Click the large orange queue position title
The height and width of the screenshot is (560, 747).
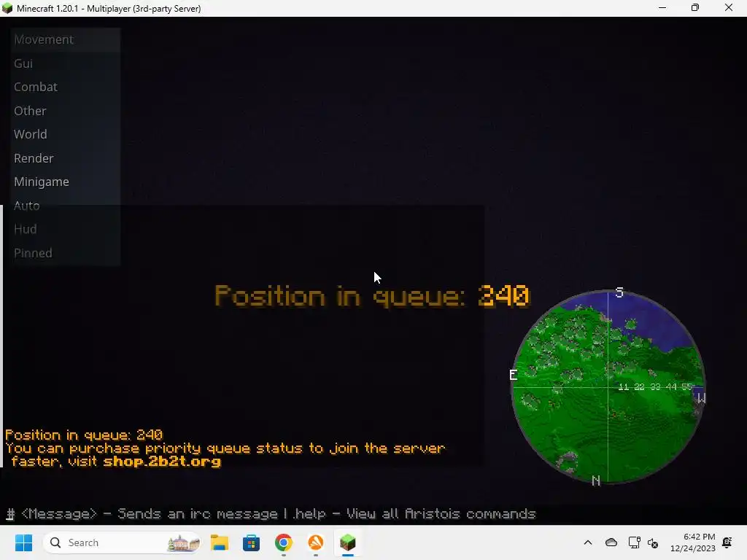click(372, 296)
